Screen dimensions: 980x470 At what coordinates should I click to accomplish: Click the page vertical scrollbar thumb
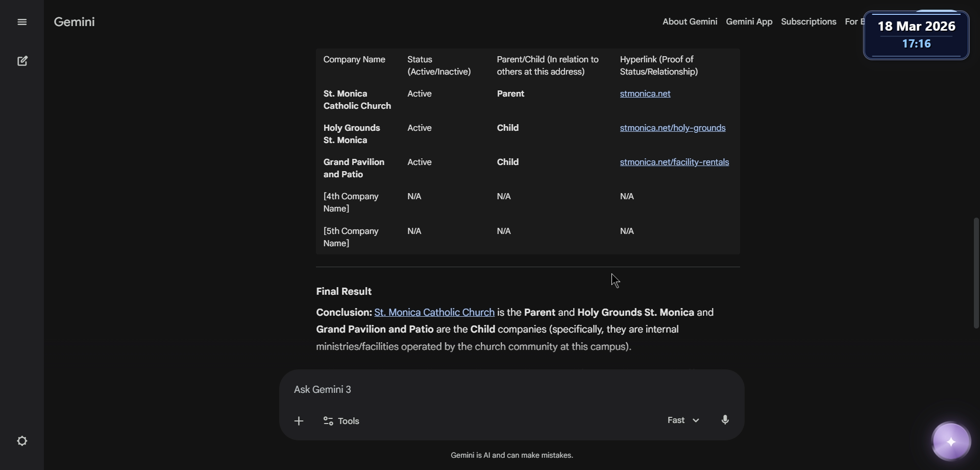[976, 273]
